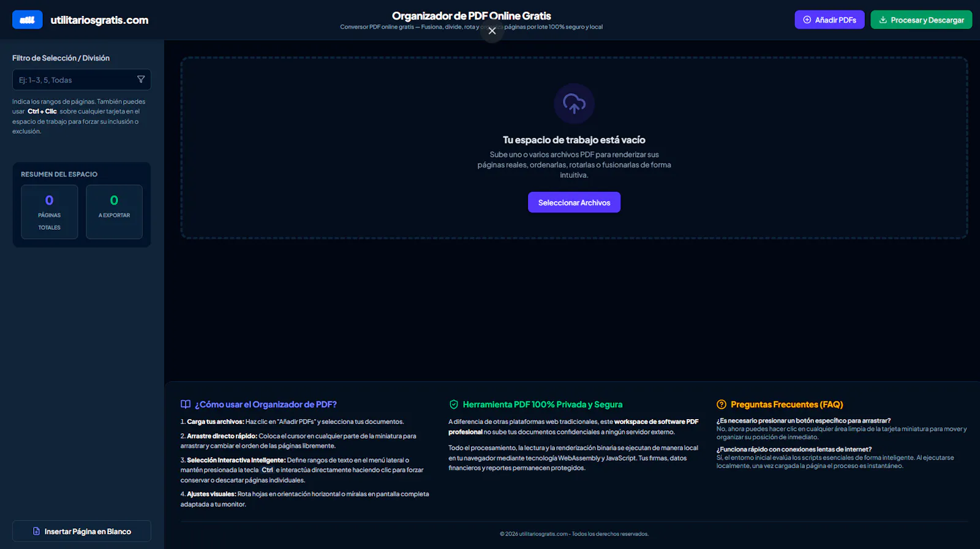Click the 'Arrastre directo rápido' step text
The height and width of the screenshot is (549, 980).
click(x=298, y=441)
